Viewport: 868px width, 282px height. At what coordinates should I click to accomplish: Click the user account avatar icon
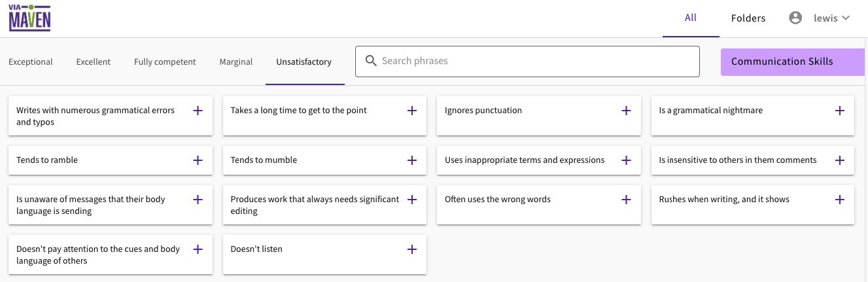pyautogui.click(x=795, y=18)
